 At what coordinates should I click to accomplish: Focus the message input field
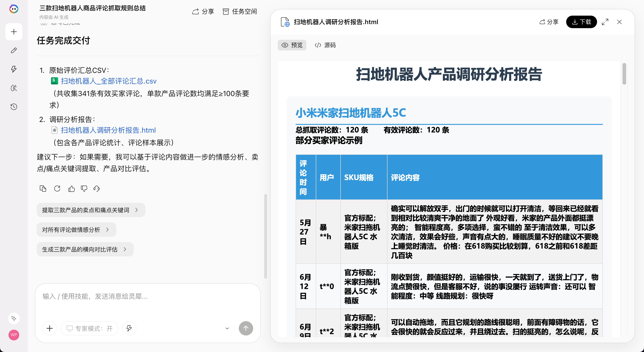(x=148, y=296)
